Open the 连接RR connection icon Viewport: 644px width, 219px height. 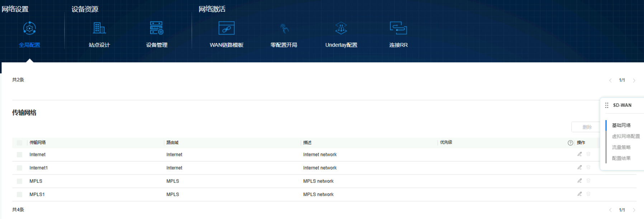(398, 28)
